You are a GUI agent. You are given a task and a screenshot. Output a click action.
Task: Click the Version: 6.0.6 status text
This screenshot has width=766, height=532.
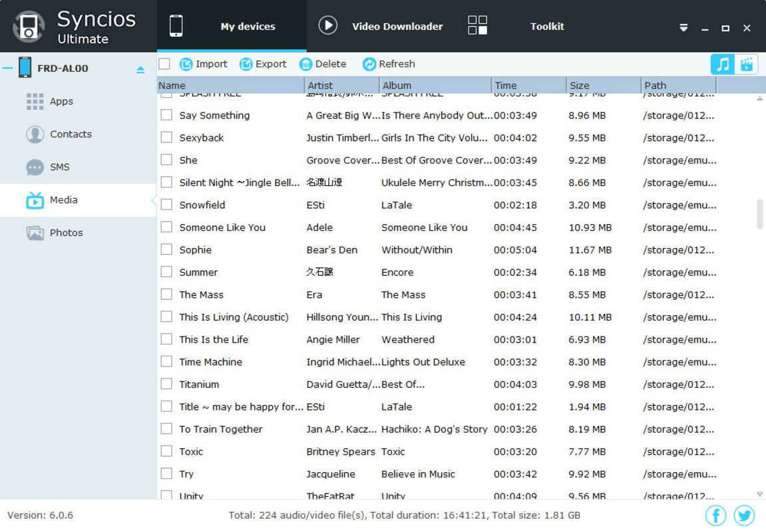point(40,515)
